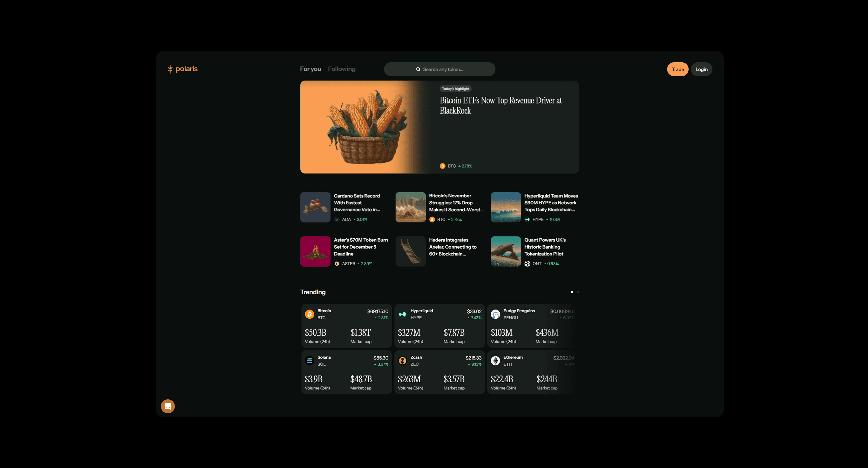This screenshot has height=468, width=868.
Task: Click the Ethereum coin icon
Action: tap(495, 361)
